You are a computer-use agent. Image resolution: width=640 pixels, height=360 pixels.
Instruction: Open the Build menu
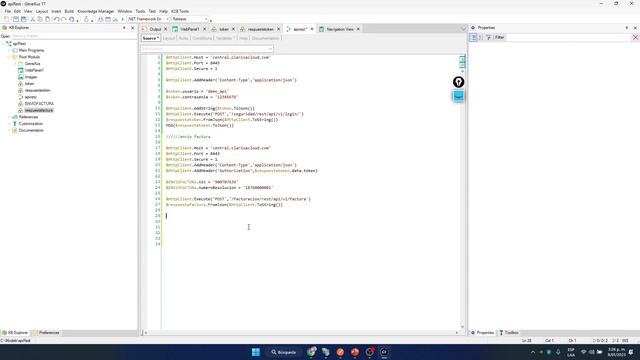click(69, 11)
